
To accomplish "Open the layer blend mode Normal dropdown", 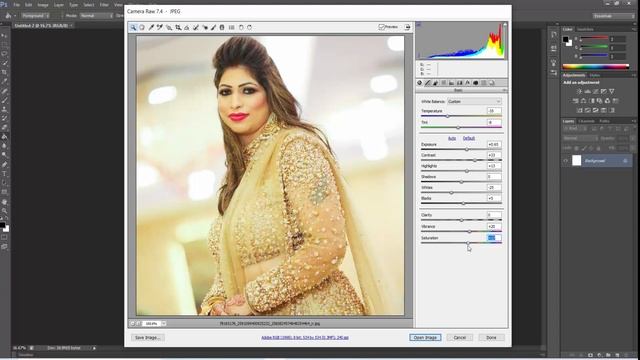I will [580, 138].
